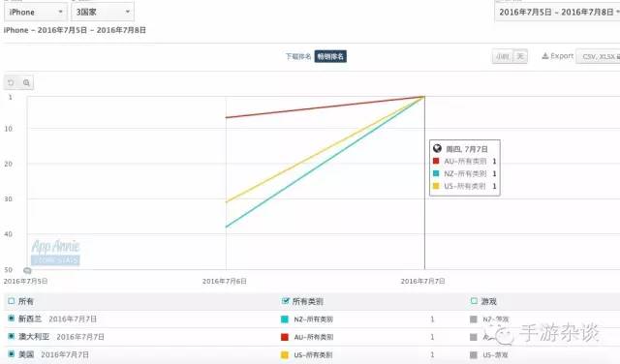The width and height of the screenshot is (620, 364).
Task: Click the 2016年7月7日 marker line on chart
Action: coord(424,183)
